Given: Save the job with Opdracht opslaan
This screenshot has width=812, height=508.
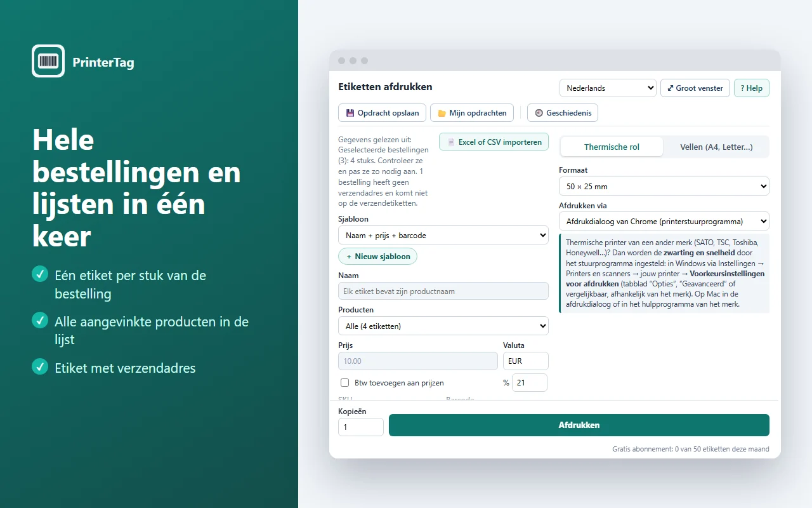Looking at the screenshot, I should pyautogui.click(x=382, y=113).
